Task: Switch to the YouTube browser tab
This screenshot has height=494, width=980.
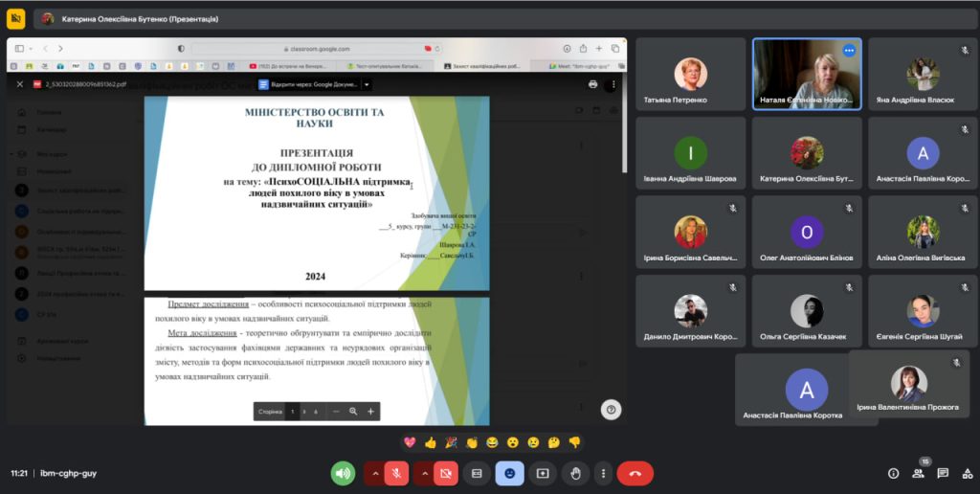Action: (x=292, y=66)
